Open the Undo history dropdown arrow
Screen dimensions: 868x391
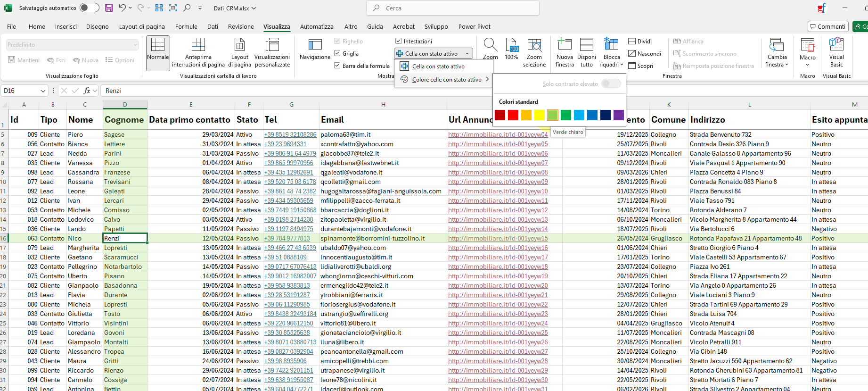pyautogui.click(x=130, y=8)
